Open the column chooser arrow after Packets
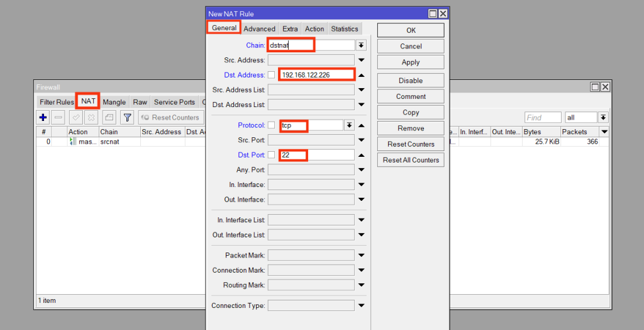Screen dimensions: 644x330 [x=604, y=132]
